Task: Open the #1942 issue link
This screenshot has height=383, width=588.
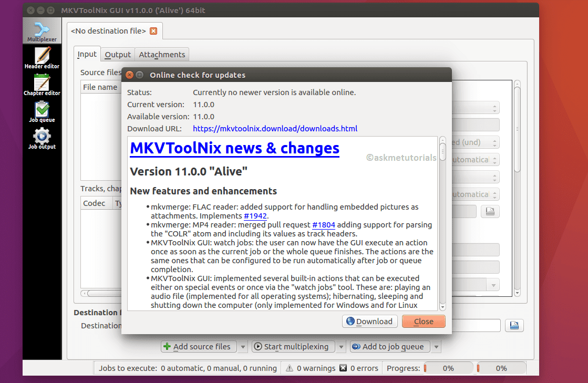Action: coord(255,216)
